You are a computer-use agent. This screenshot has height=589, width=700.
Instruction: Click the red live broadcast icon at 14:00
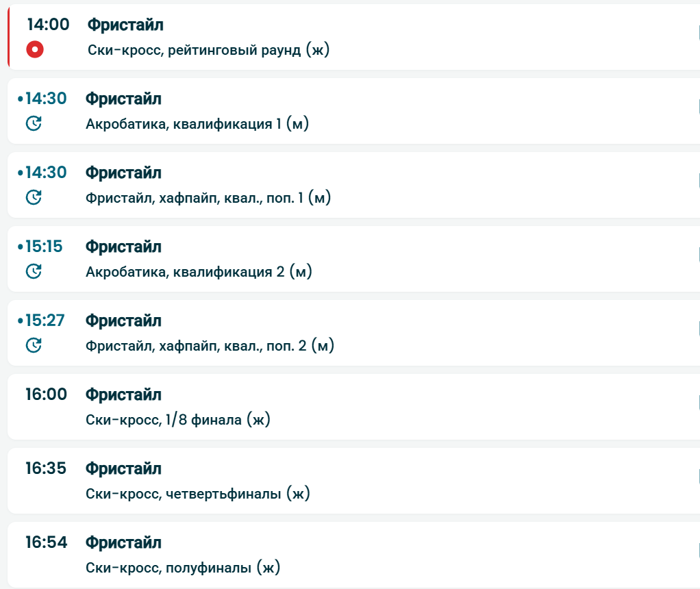[x=35, y=49]
